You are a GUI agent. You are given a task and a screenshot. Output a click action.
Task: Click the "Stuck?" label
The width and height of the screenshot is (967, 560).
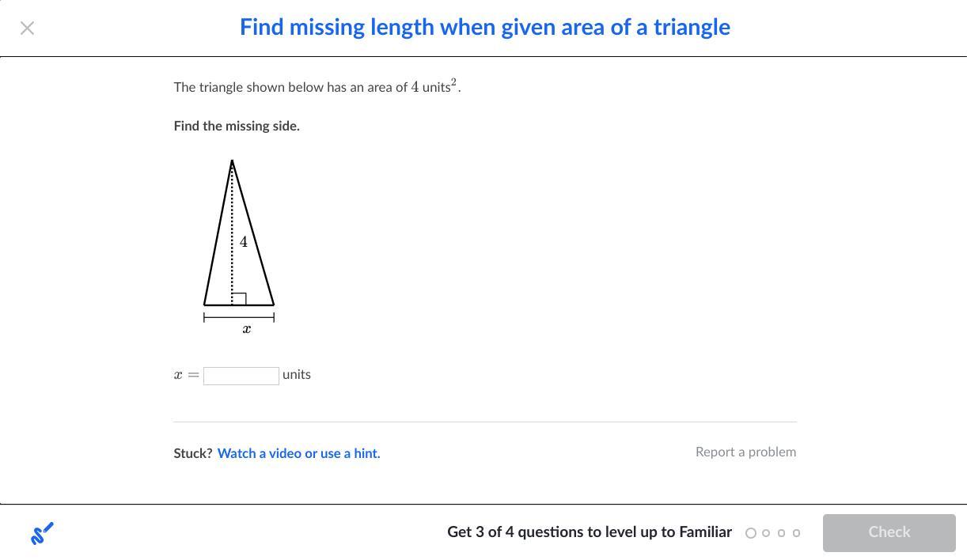tap(193, 453)
